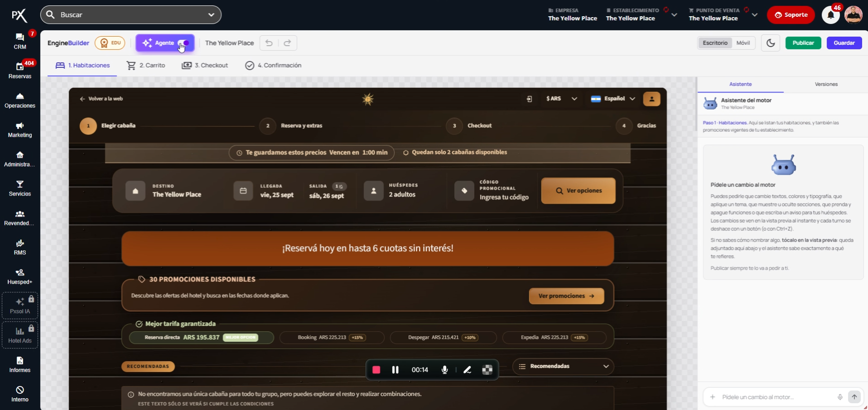Screen dimensions: 868x410
Task: Click the redo arrow icon
Action: tap(287, 43)
